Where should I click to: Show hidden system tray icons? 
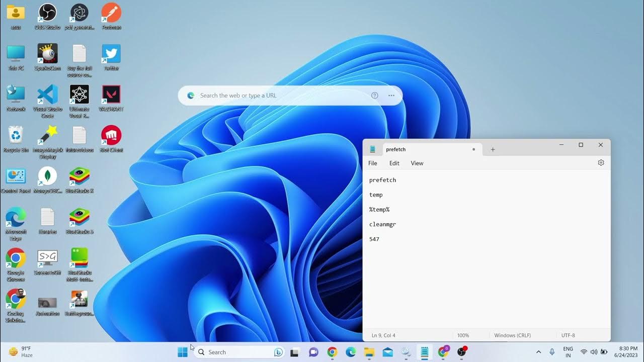(x=538, y=352)
